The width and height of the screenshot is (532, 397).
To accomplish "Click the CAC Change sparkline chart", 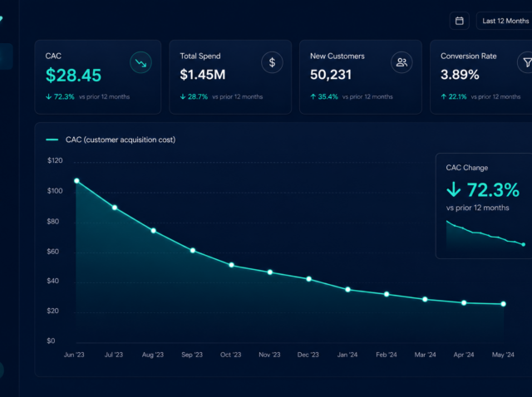I will (x=485, y=234).
